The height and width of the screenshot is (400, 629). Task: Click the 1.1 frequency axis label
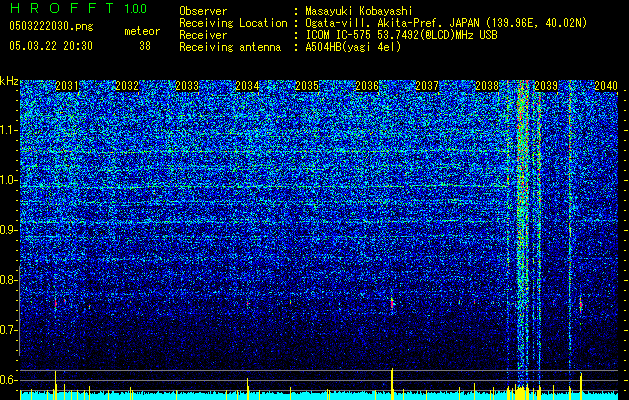pyautogui.click(x=9, y=130)
